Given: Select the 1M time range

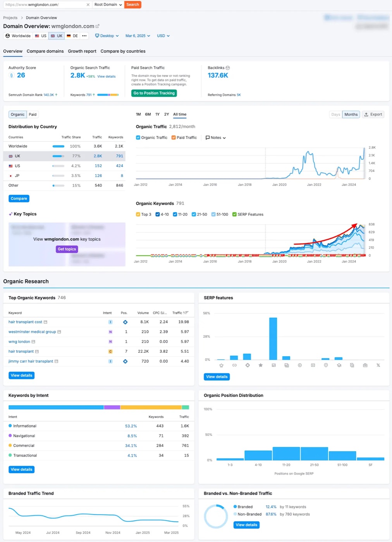Looking at the screenshot, I should coord(138,115).
